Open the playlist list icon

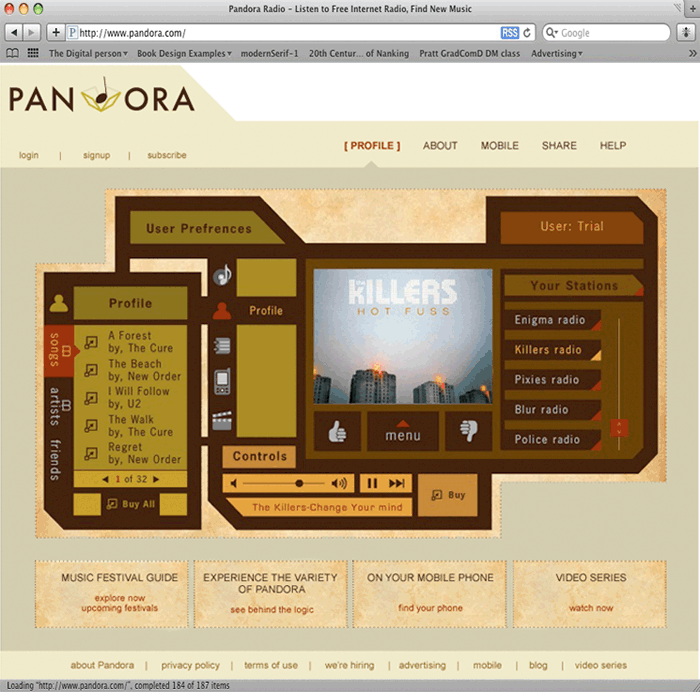222,346
